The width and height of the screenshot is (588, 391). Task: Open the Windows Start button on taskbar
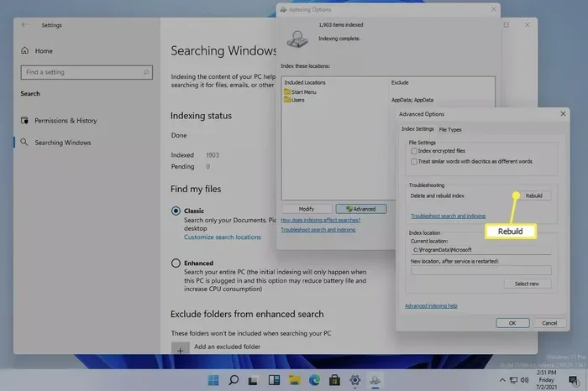(x=213, y=380)
